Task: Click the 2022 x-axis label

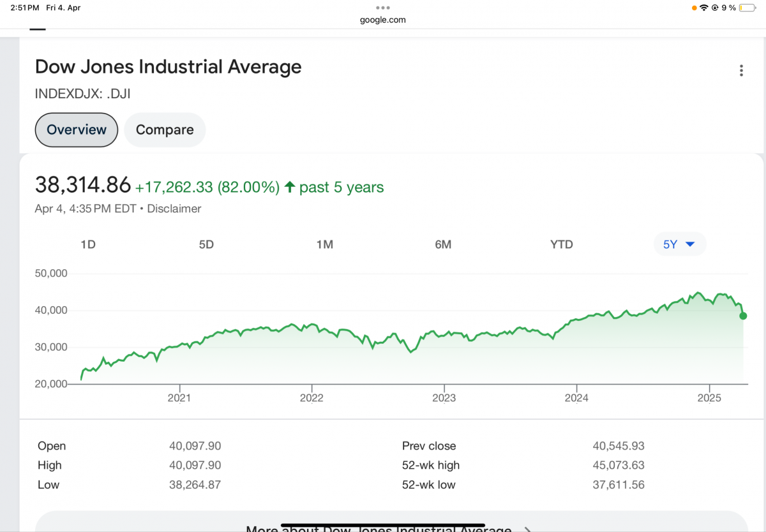Action: (x=312, y=398)
